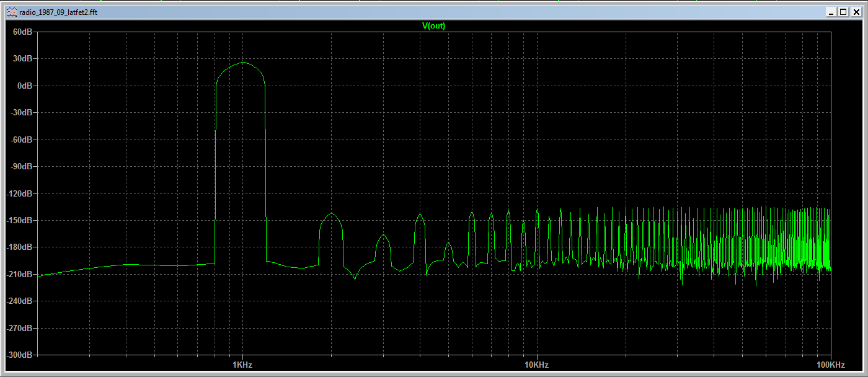Click the -210dB vertical axis label

pyautogui.click(x=19, y=274)
